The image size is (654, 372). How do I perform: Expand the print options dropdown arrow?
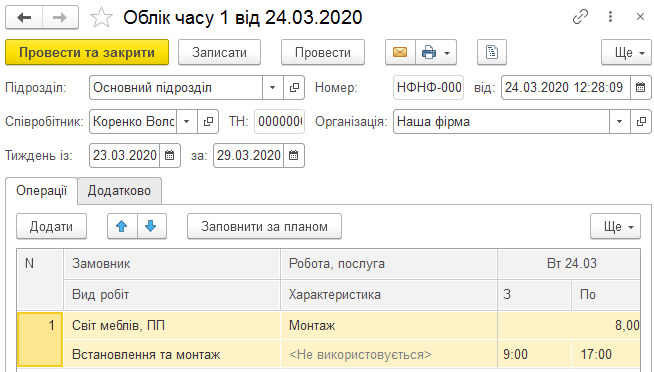pyautogui.click(x=448, y=53)
